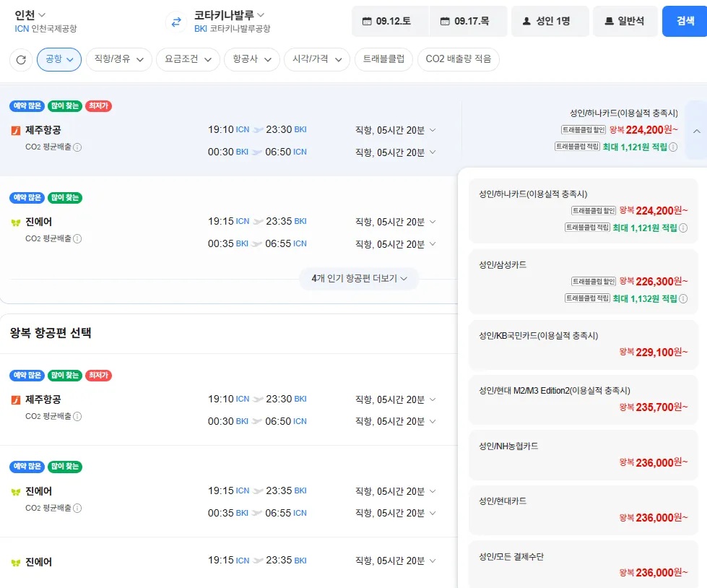Click BKI 코타키나발루공항 airport text
707x588 pixels.
pos(233,29)
